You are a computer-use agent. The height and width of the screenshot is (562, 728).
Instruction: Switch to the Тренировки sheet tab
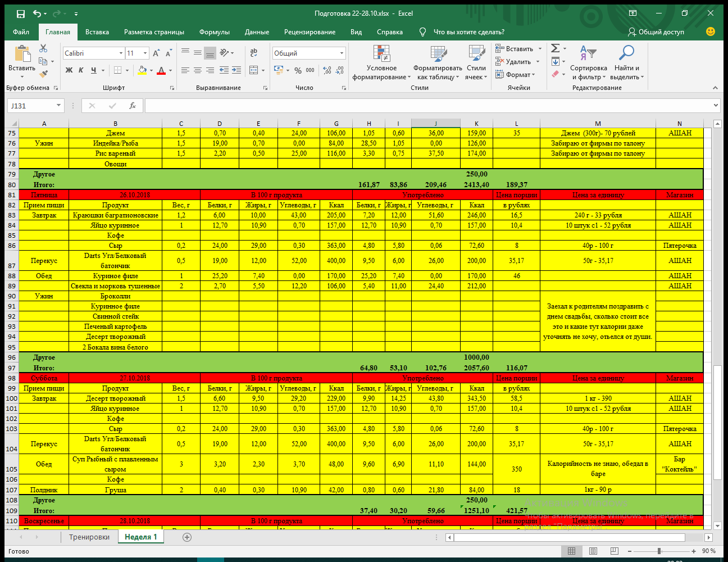[89, 537]
